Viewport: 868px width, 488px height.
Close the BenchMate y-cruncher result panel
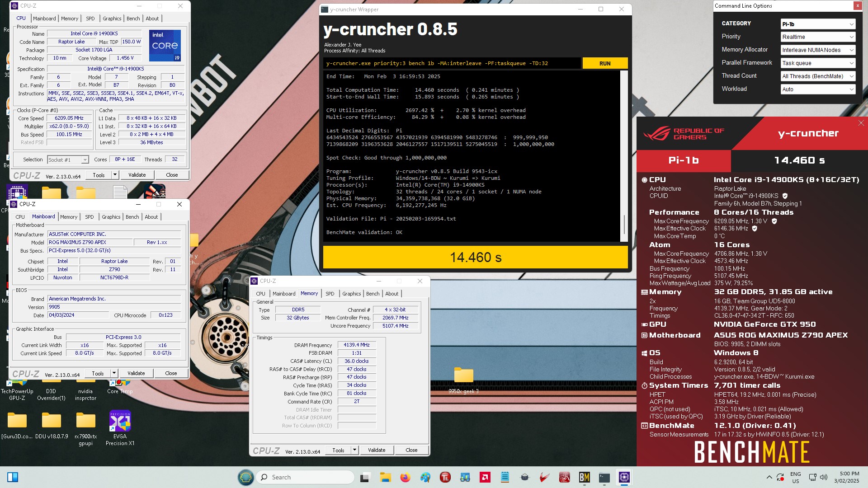861,123
